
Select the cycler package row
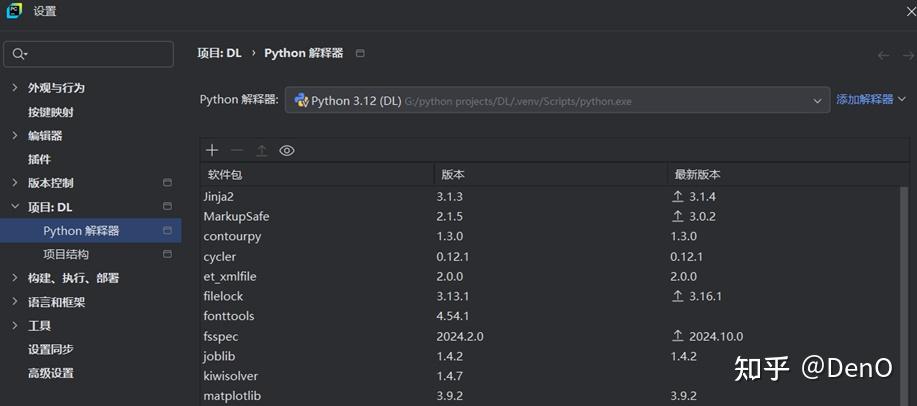tap(550, 256)
